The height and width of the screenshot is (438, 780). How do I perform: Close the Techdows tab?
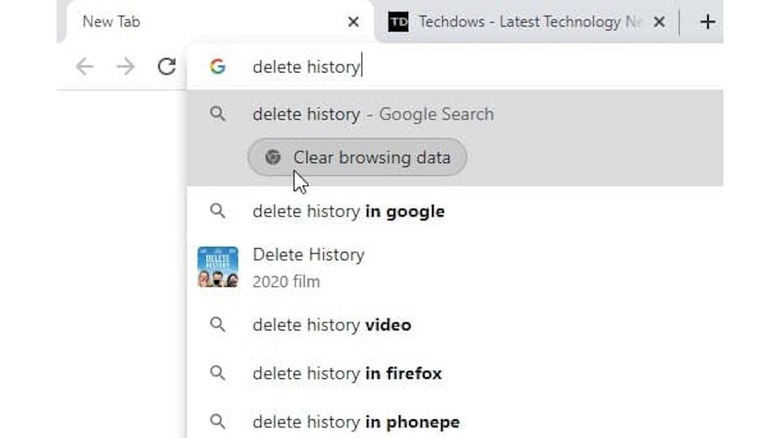click(658, 22)
